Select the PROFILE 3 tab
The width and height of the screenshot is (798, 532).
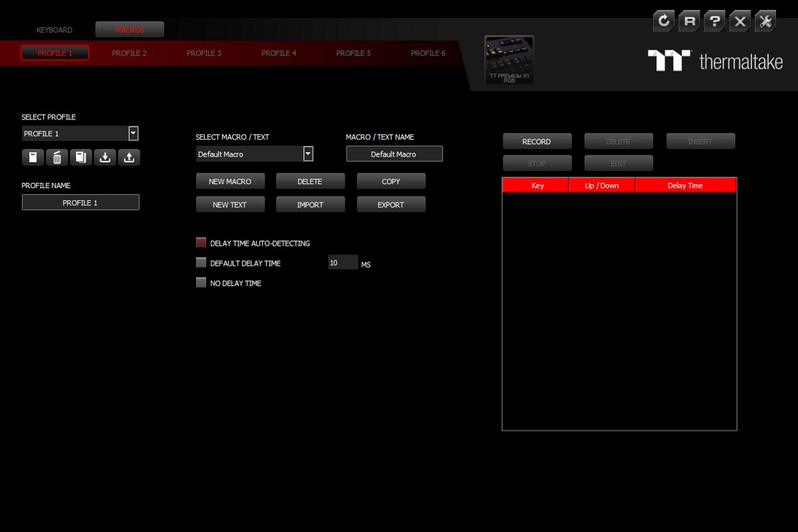coord(204,53)
